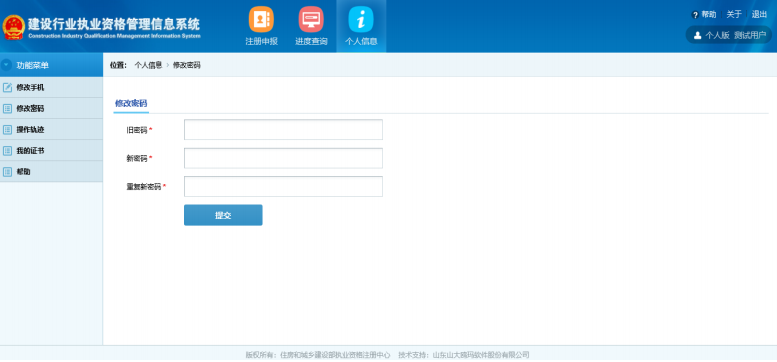The height and width of the screenshot is (362, 777).
Task: Click the 新密码 input field
Action: pyautogui.click(x=283, y=158)
